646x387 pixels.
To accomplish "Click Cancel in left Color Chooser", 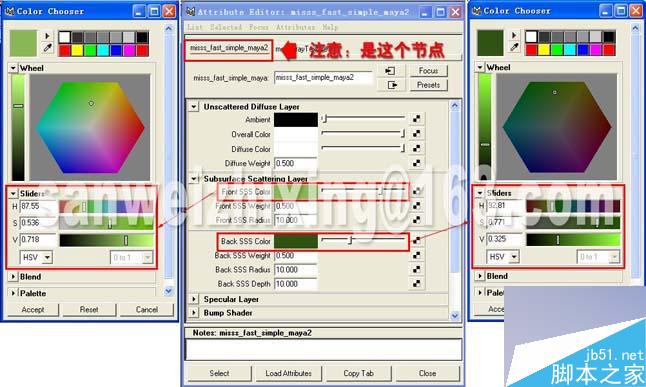I will point(147,310).
